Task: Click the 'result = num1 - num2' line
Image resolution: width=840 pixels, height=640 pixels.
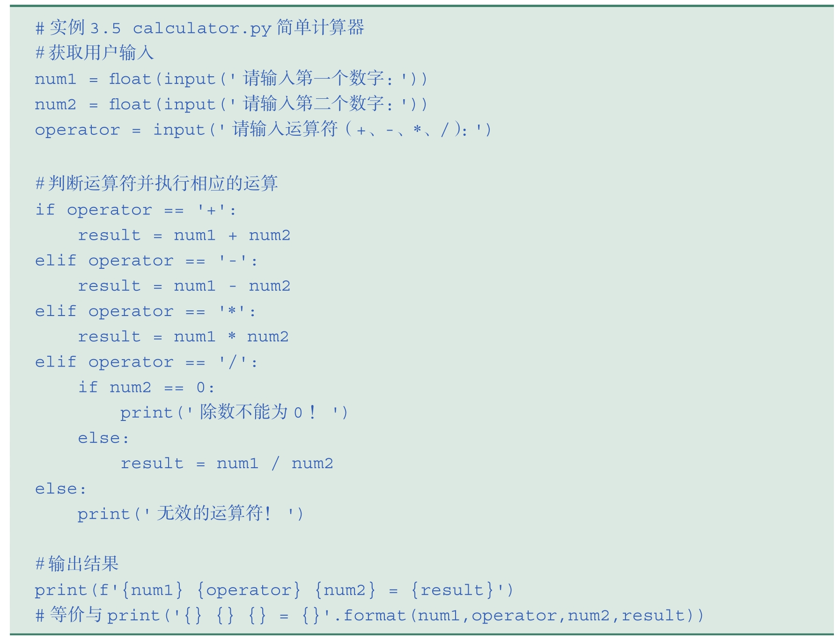Action: tap(184, 286)
